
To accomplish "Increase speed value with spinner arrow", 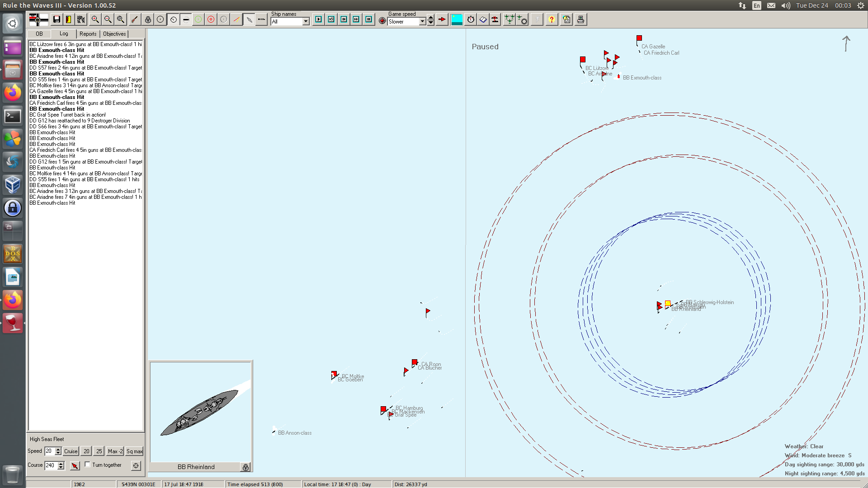I will (58, 449).
